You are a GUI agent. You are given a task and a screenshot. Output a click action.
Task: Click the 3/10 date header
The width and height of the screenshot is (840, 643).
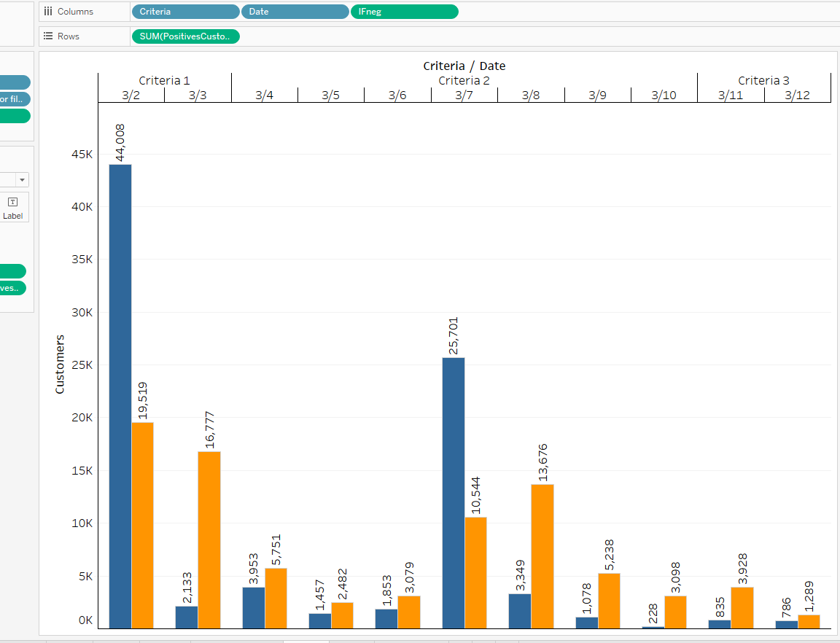click(664, 96)
